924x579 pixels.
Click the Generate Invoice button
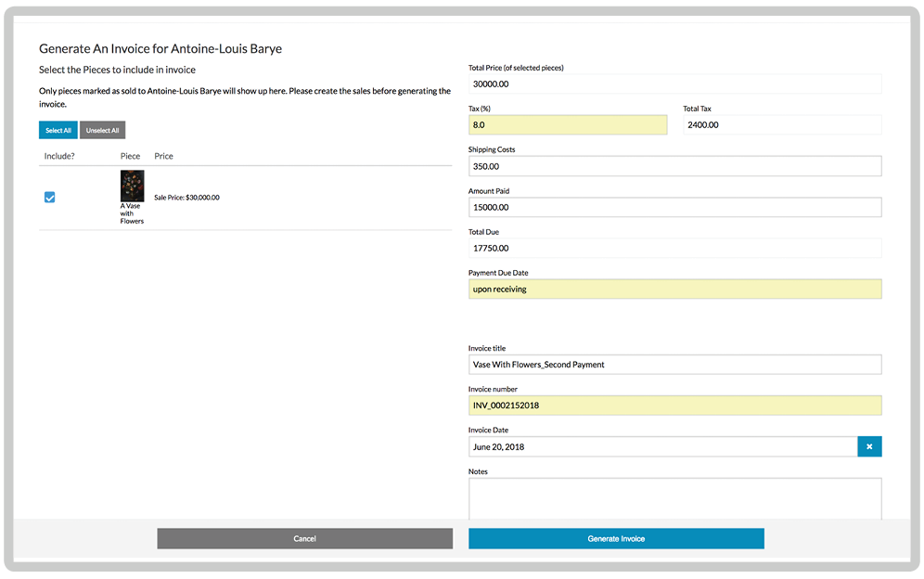[x=615, y=538]
